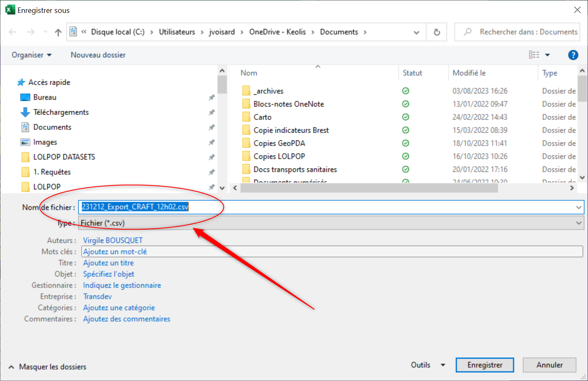Sort files by the Type column

(550, 73)
